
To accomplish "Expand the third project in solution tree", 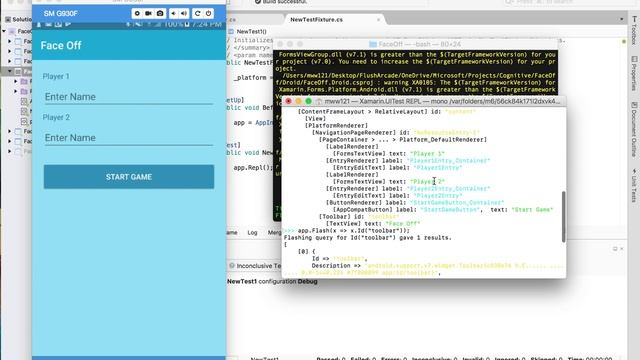I will click(10, 61).
